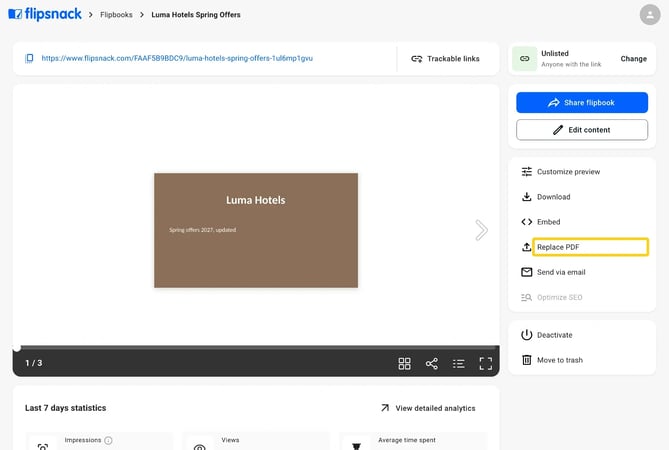
Task: Click the Impressions statistic icon
Action: pos(43,446)
